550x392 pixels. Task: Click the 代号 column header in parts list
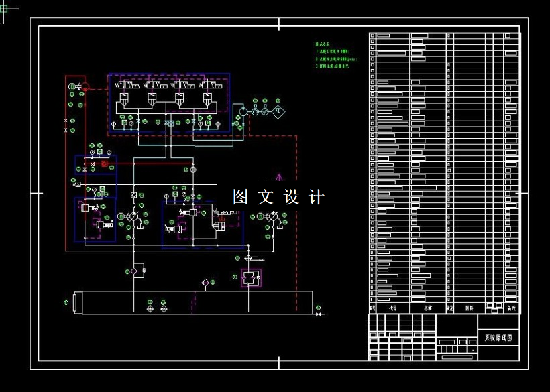[392, 308]
